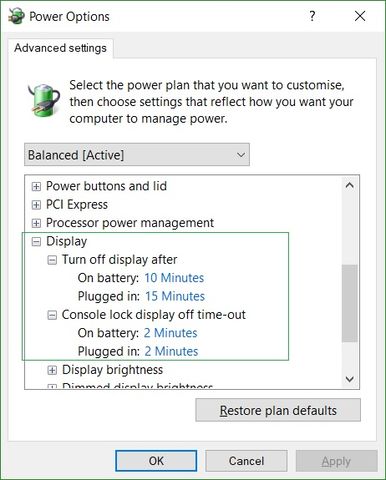Viewport: 386px width, 480px height.
Task: Open the Balanced [Active] power plan dropdown
Action: coord(137,155)
